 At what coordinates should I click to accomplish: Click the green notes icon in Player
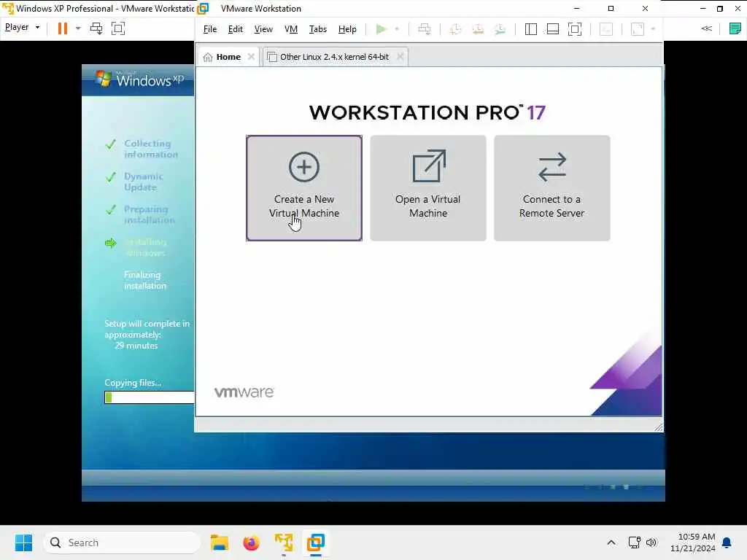pyautogui.click(x=735, y=28)
